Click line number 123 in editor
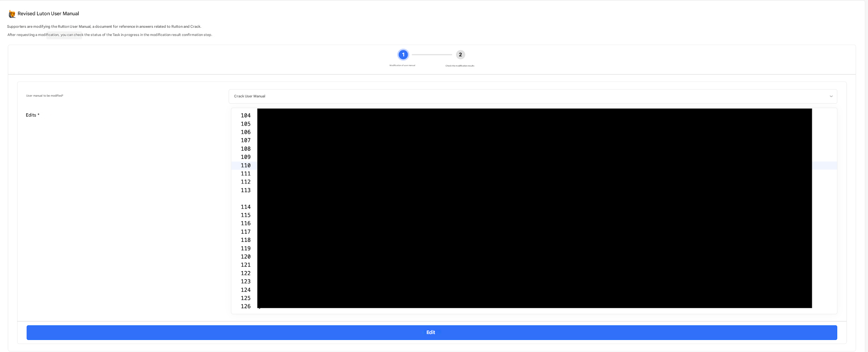This screenshot has width=868, height=352. (x=245, y=281)
